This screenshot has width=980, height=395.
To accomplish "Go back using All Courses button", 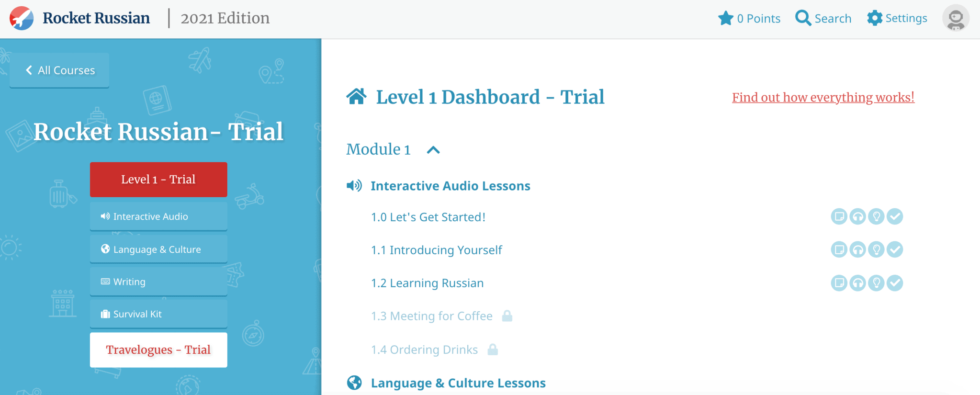I will point(59,70).
